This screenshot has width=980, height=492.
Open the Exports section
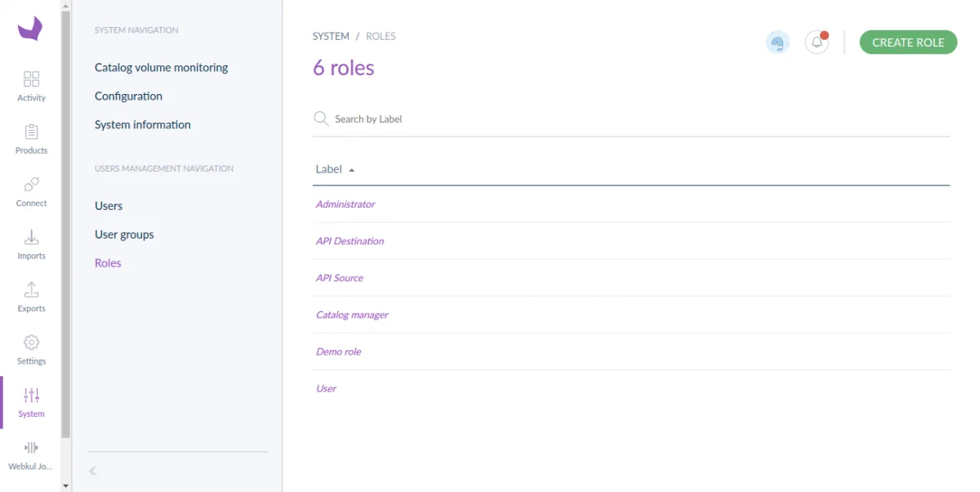(31, 297)
